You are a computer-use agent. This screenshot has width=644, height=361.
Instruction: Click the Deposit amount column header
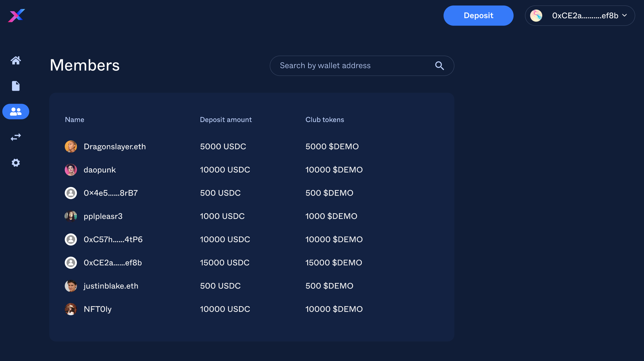click(x=226, y=120)
